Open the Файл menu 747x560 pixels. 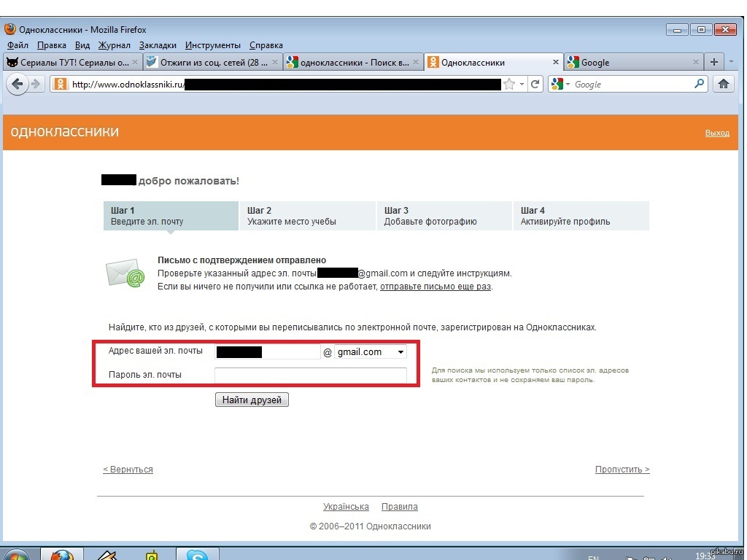coord(18,45)
